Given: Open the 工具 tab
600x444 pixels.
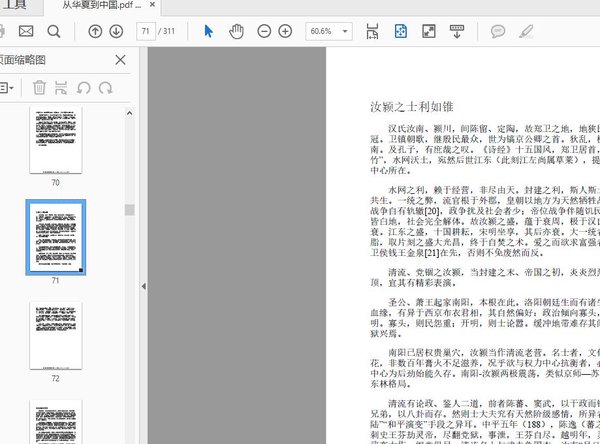Looking at the screenshot, I should (x=14, y=5).
